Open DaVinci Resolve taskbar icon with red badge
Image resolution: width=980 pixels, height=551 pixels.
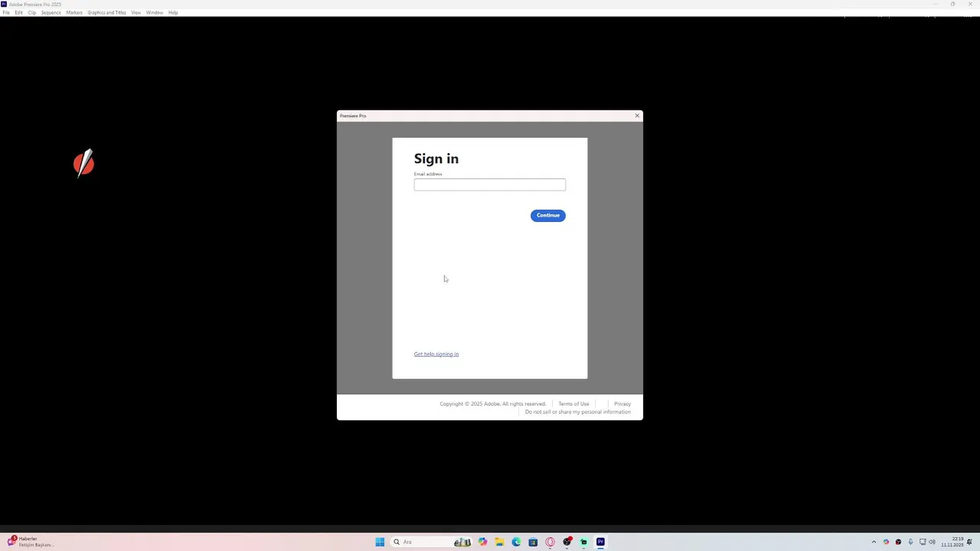click(567, 542)
